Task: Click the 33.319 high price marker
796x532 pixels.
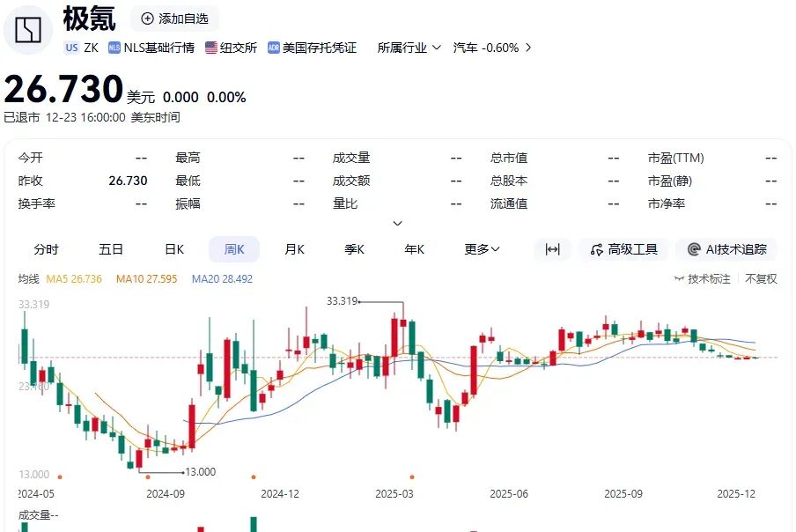Action: 343,301
